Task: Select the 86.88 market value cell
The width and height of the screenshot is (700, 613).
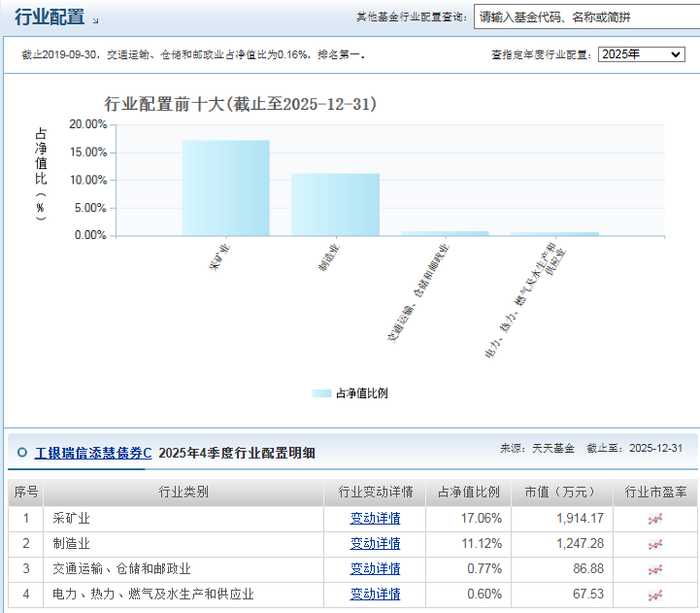Action: click(x=562, y=569)
